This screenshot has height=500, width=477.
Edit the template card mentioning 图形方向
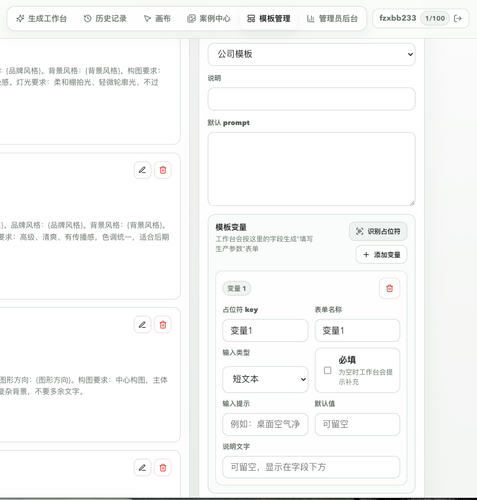point(142,325)
